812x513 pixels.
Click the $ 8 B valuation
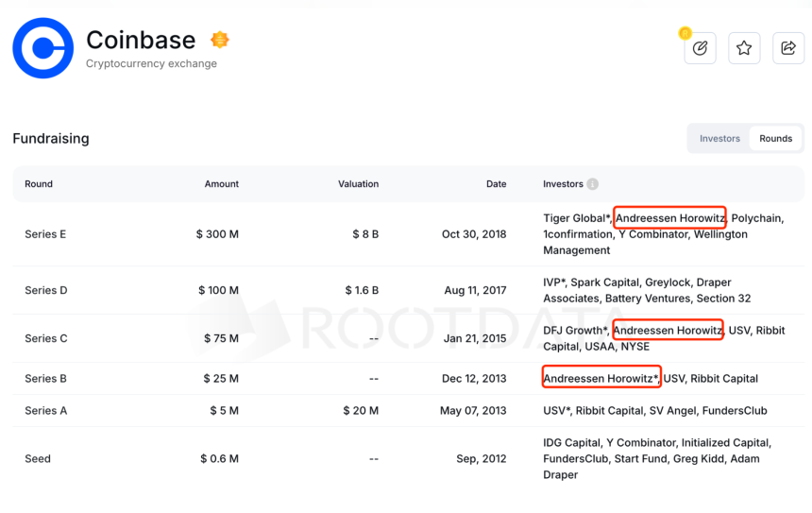pos(365,234)
